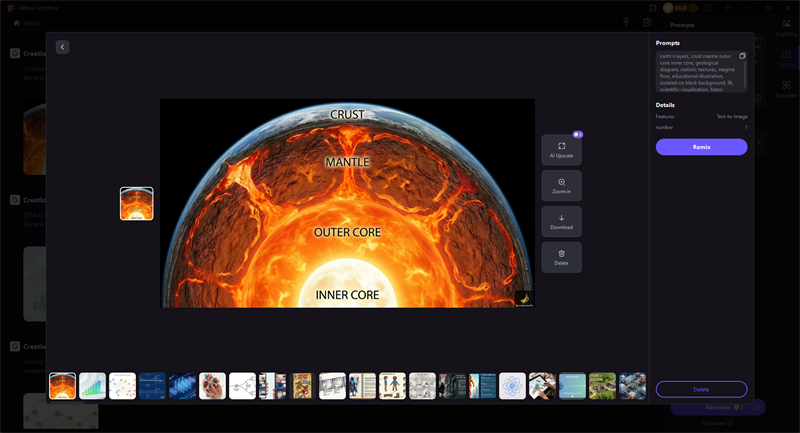Select the blue mandala pattern thumbnail
800x433 pixels.
[x=512, y=386]
